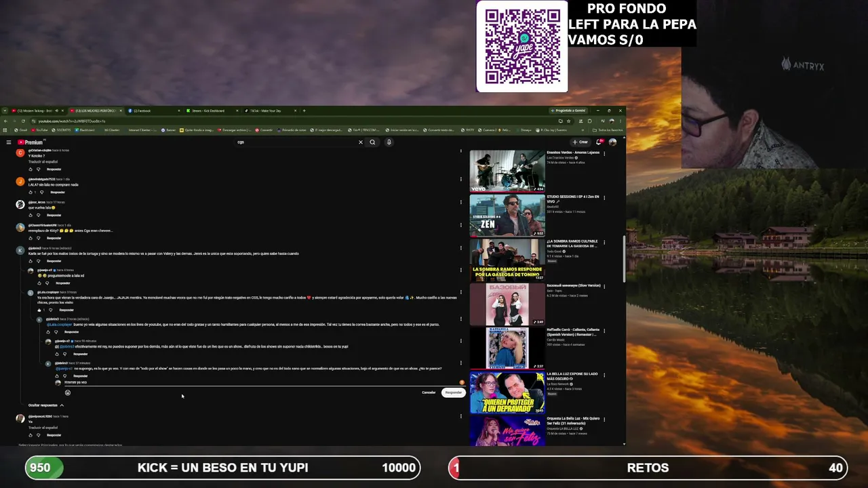
Task: Click the Chrome address bar URL
Action: click(x=71, y=121)
